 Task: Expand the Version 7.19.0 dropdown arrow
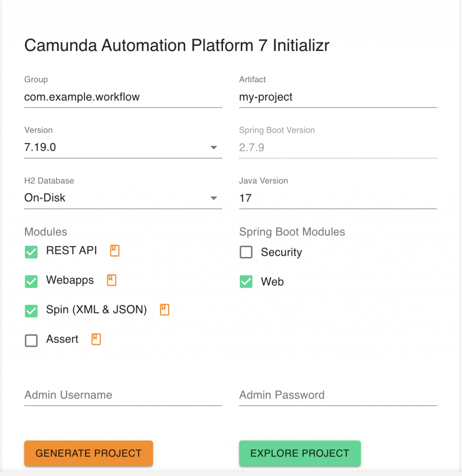click(x=214, y=148)
